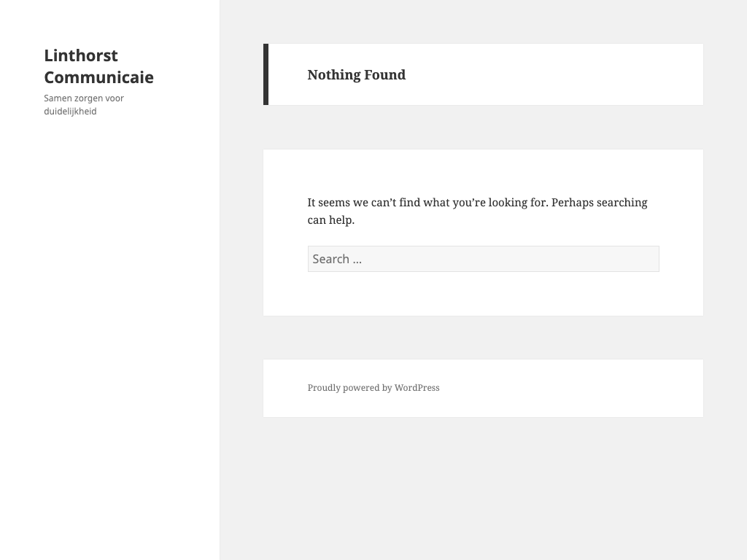The width and height of the screenshot is (747, 560).
Task: Follow the Proudly powered by WordPress link
Action: pos(373,388)
